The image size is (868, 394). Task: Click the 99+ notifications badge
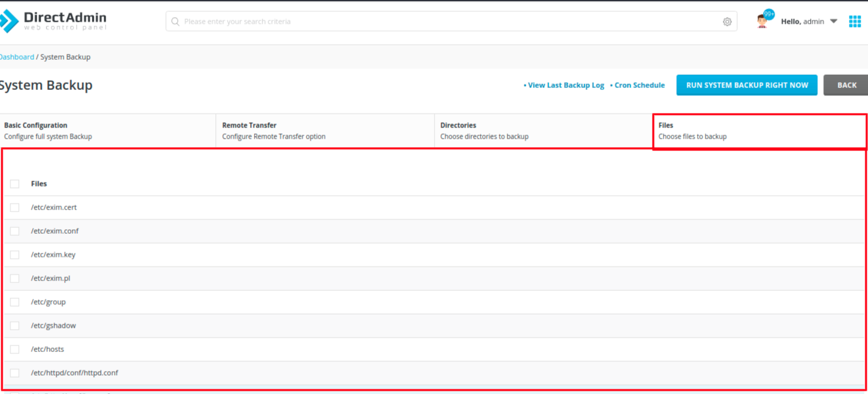point(769,14)
